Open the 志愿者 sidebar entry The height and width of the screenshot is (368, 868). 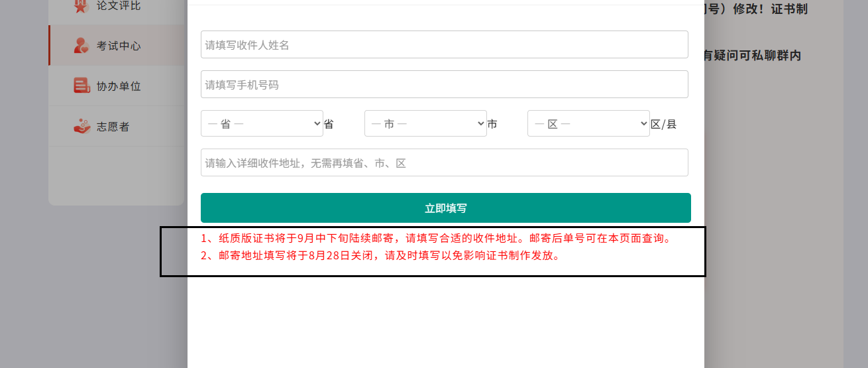pos(113,127)
